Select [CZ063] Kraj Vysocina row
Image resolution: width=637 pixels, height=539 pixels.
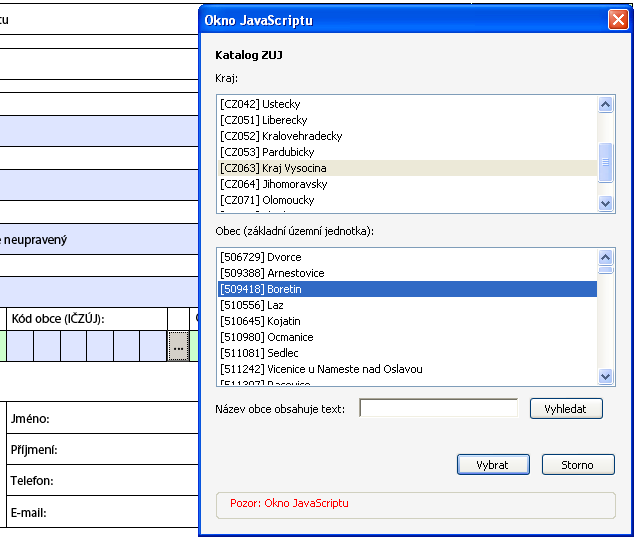pyautogui.click(x=407, y=168)
